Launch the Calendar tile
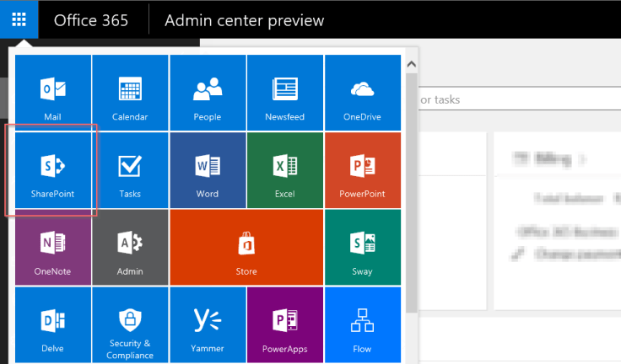This screenshot has width=621, height=364. click(130, 93)
